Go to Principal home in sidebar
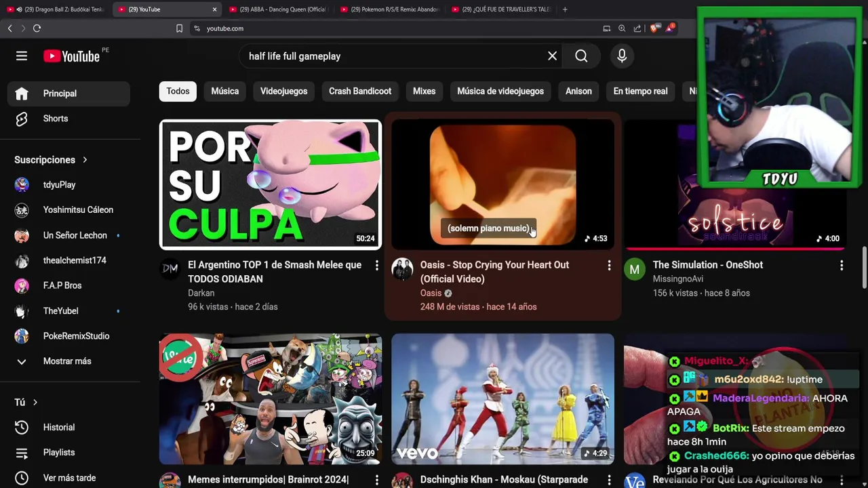The image size is (868, 488). [68, 94]
